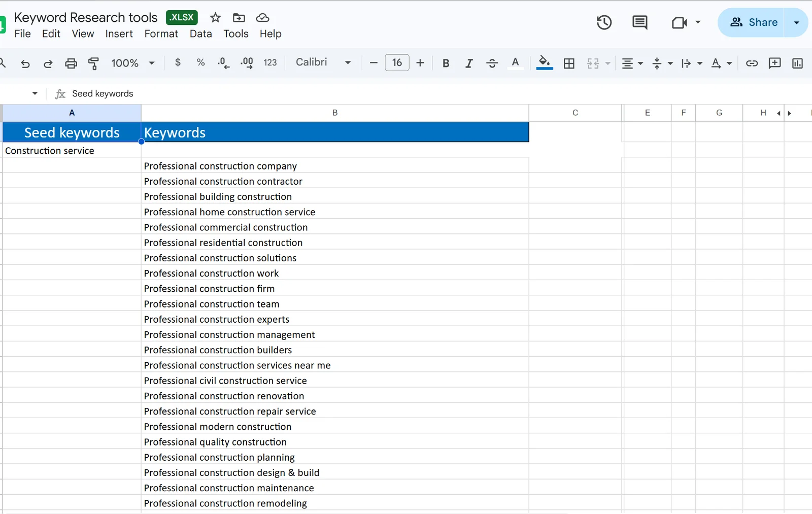Insert a link with chain icon
The width and height of the screenshot is (812, 514).
pyautogui.click(x=752, y=63)
